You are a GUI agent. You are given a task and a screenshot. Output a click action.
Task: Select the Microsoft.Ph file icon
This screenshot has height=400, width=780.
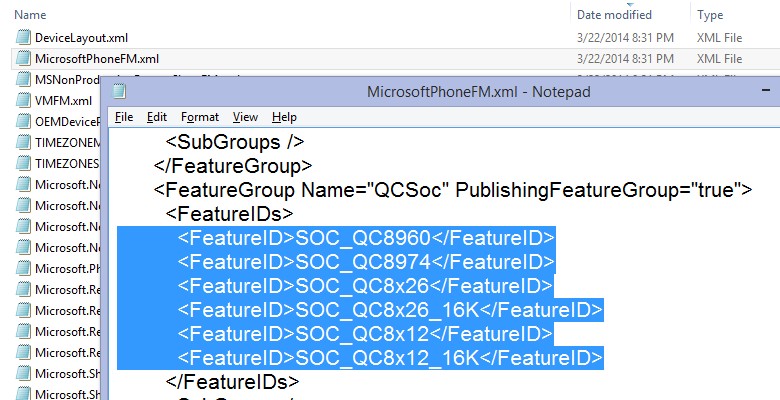click(23, 268)
